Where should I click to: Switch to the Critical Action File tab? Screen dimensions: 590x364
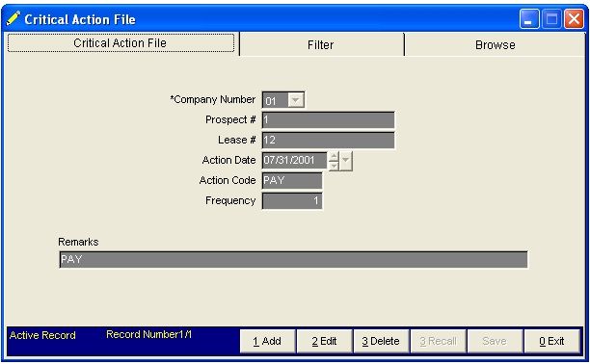click(x=121, y=43)
